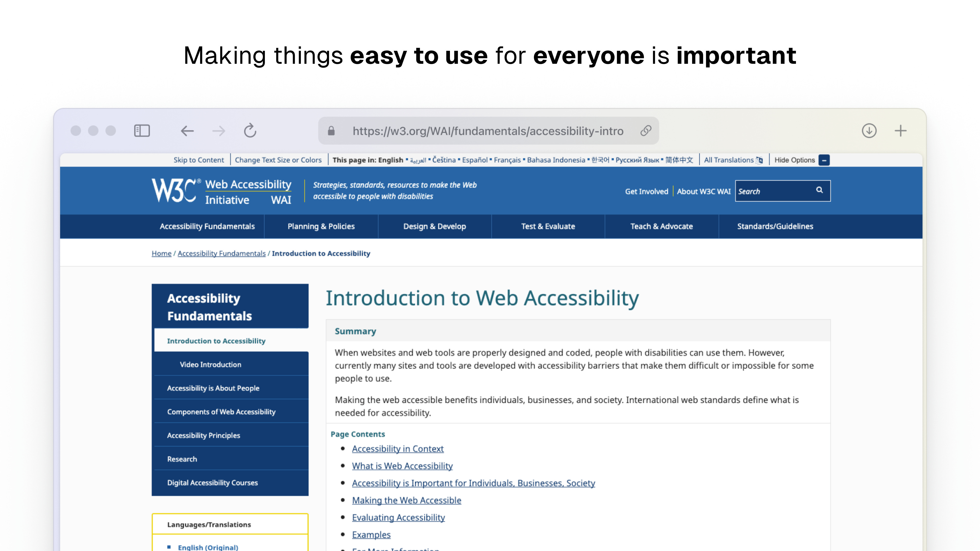Jump to Making the Web Accessible

pyautogui.click(x=406, y=500)
